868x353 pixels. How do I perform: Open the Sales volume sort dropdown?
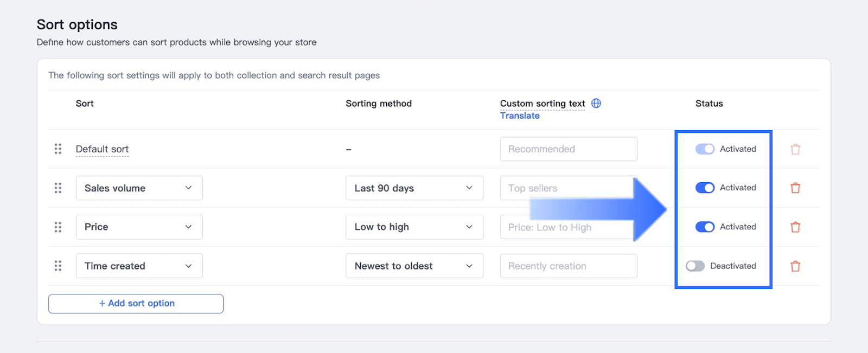[x=139, y=188]
